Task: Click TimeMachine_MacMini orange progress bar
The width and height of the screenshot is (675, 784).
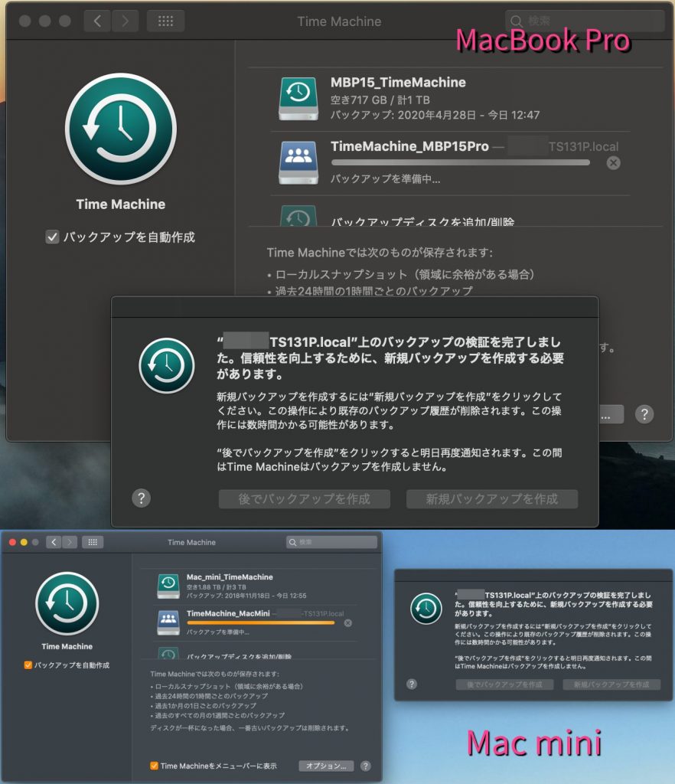Action: click(x=260, y=623)
